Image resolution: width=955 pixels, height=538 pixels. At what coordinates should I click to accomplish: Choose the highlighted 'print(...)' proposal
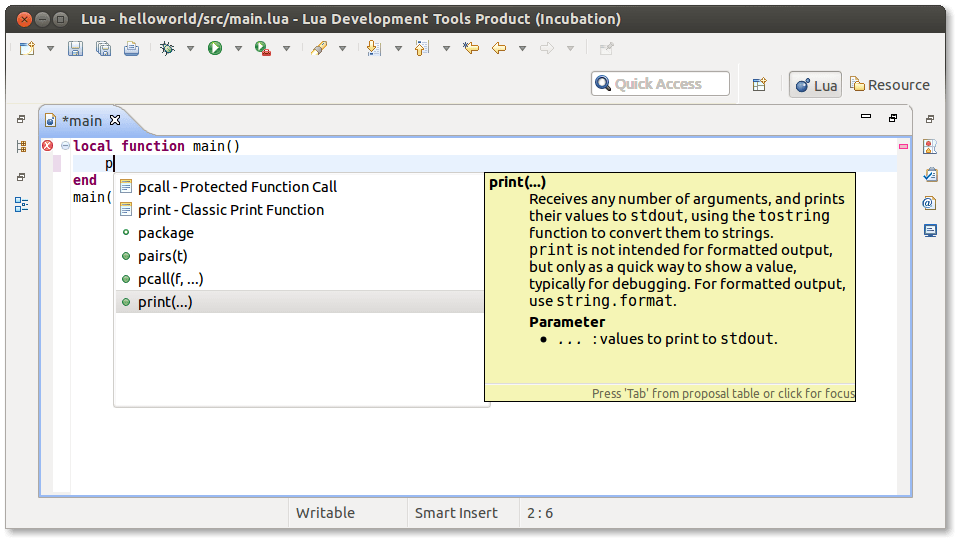[301, 302]
